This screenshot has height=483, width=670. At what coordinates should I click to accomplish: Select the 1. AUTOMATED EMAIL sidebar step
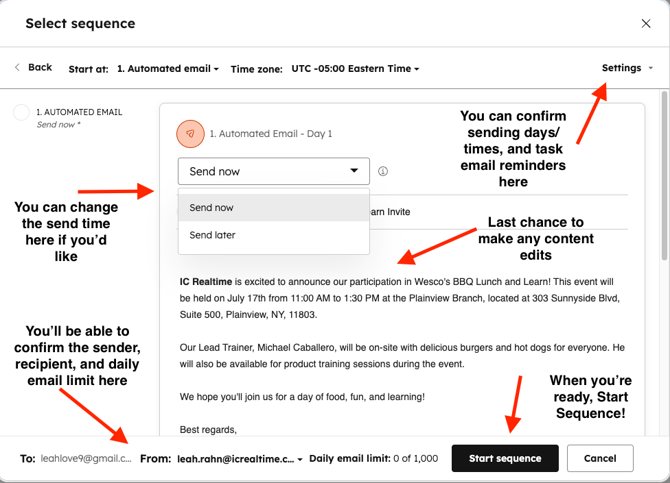click(x=79, y=112)
